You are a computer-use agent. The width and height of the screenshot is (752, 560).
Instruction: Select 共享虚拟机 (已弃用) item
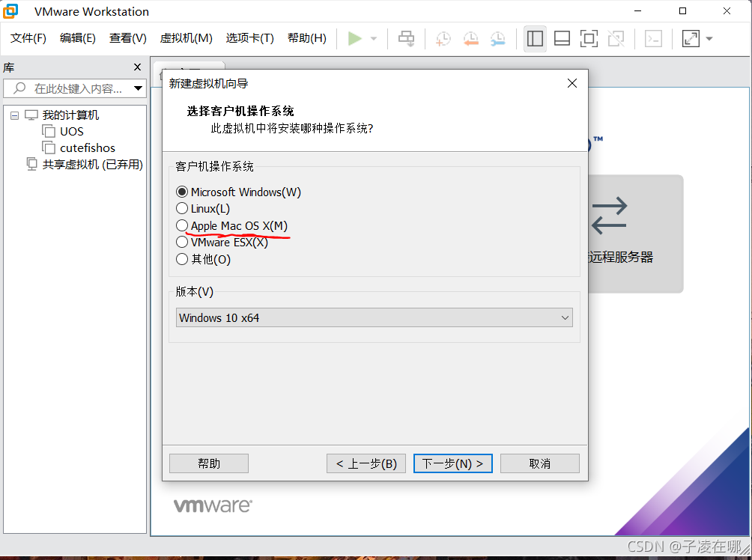coord(93,165)
